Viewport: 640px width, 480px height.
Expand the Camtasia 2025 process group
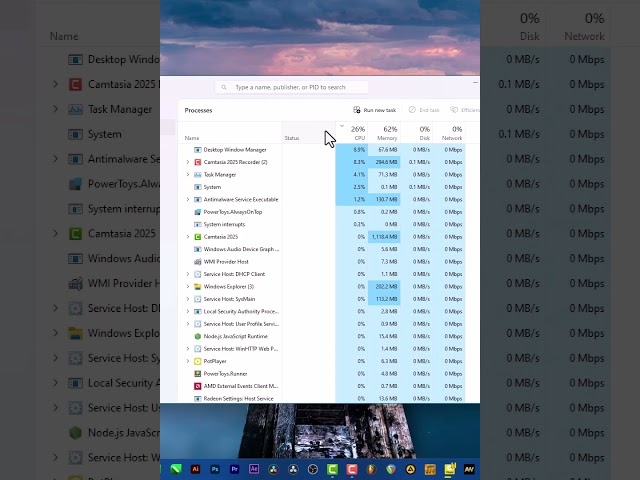pyautogui.click(x=188, y=237)
